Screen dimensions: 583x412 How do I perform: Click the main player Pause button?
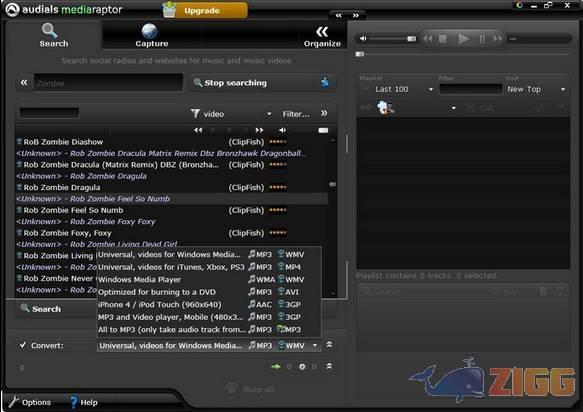482,38
